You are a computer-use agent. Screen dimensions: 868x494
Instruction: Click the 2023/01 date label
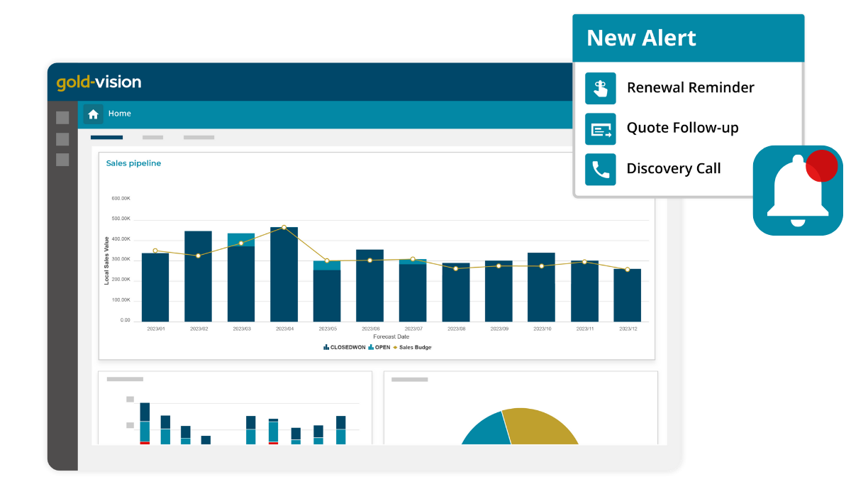pyautogui.click(x=155, y=329)
